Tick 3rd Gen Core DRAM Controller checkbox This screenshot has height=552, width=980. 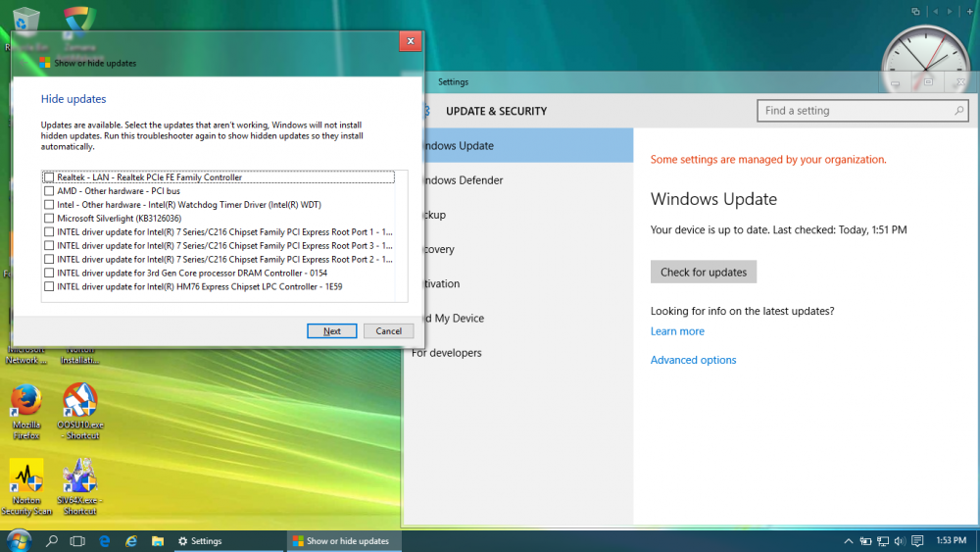(49, 274)
